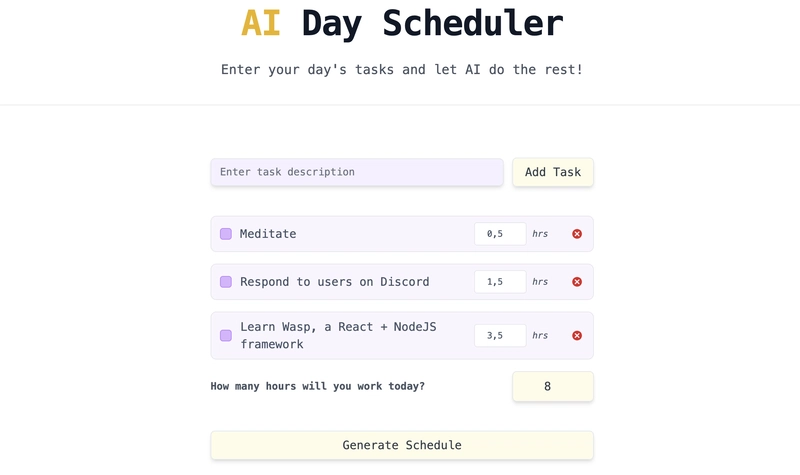This screenshot has width=800, height=475.
Task: Mark the Learn Wasp task checkbox
Action: (226, 335)
